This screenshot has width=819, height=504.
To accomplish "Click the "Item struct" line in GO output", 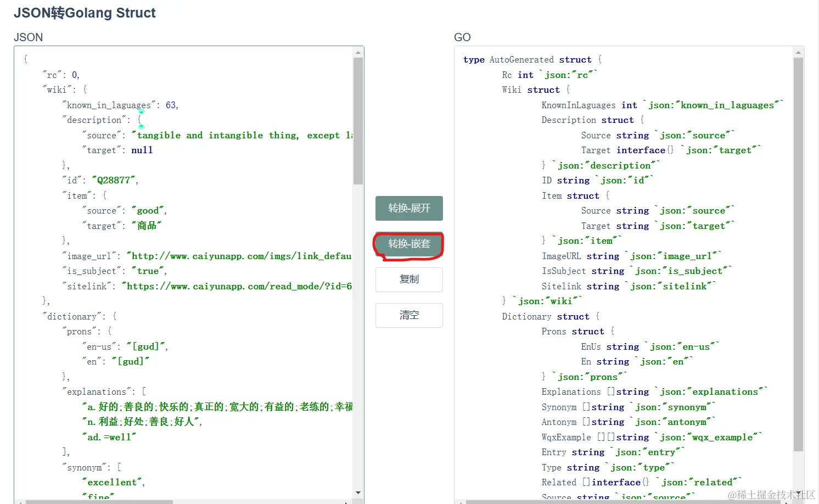I will (x=576, y=195).
